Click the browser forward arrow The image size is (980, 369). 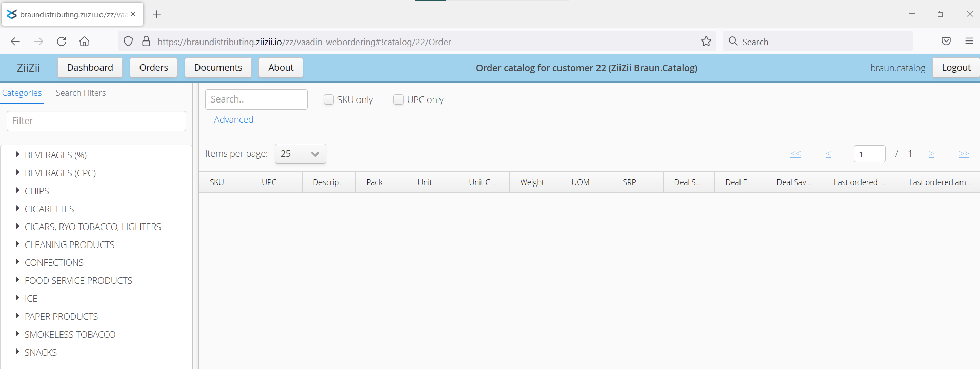pyautogui.click(x=38, y=42)
